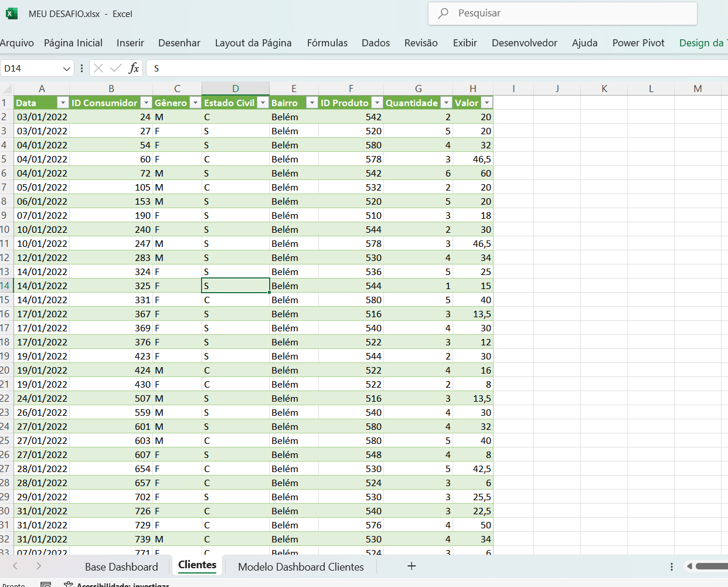This screenshot has width=728, height=587.
Task: Click the Name Box showing D14
Action: coord(31,69)
